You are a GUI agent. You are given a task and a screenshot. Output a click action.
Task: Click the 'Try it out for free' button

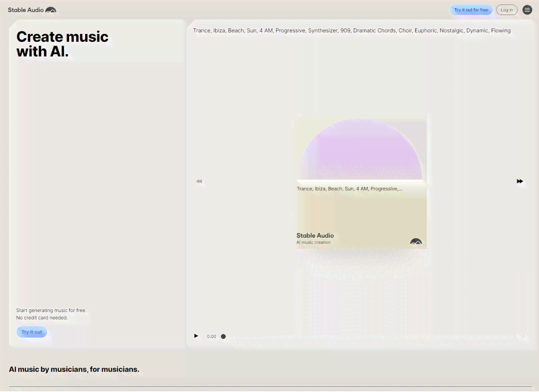(x=471, y=10)
